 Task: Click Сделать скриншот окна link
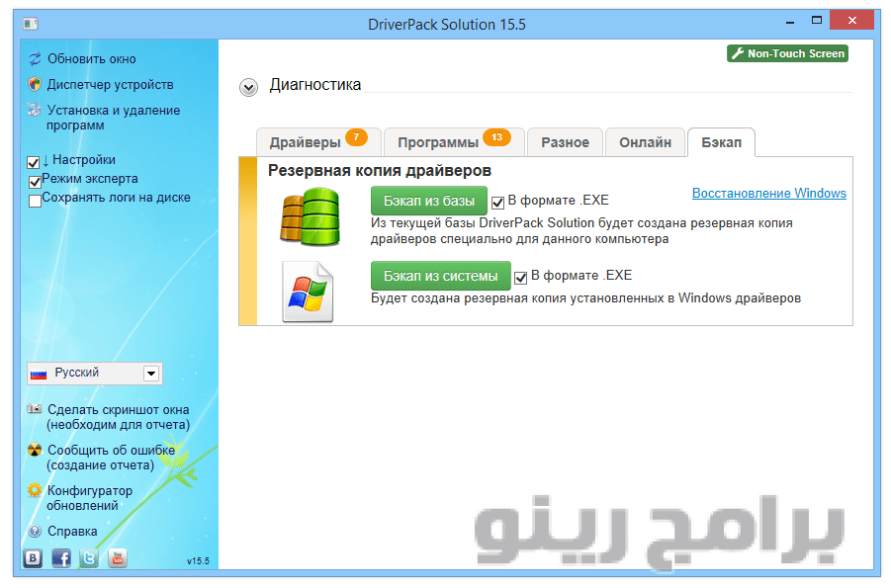119,417
